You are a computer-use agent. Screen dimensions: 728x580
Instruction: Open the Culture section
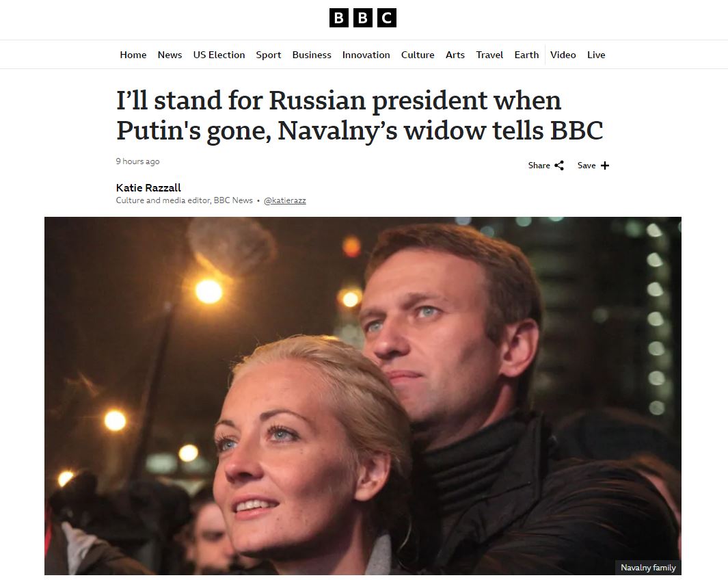pos(418,55)
